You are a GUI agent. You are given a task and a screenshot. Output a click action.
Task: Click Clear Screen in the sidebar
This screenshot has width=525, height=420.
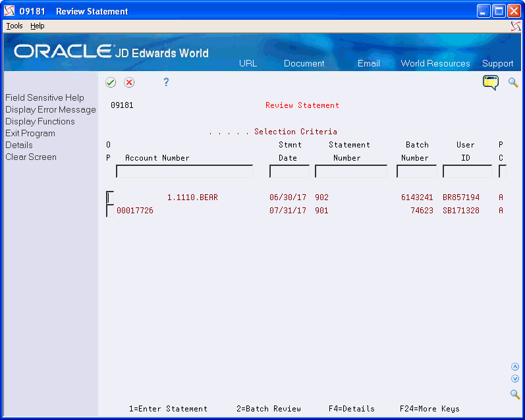[x=31, y=157]
